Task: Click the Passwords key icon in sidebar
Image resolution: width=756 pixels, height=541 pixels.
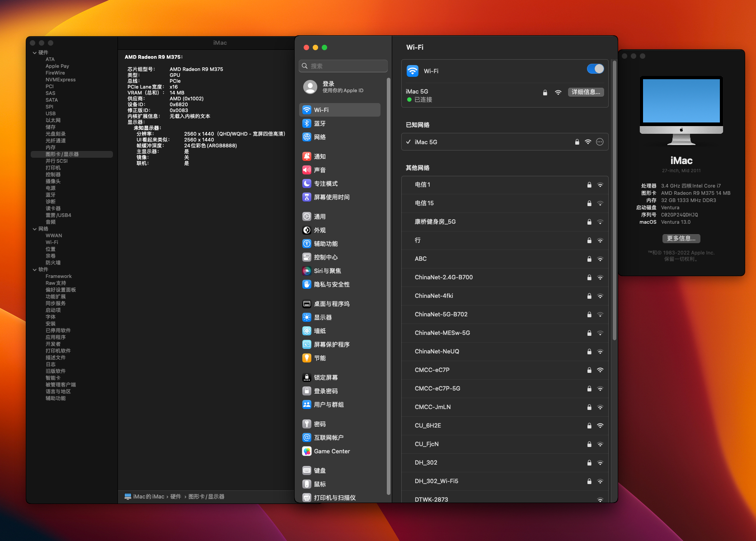Action: click(x=307, y=424)
